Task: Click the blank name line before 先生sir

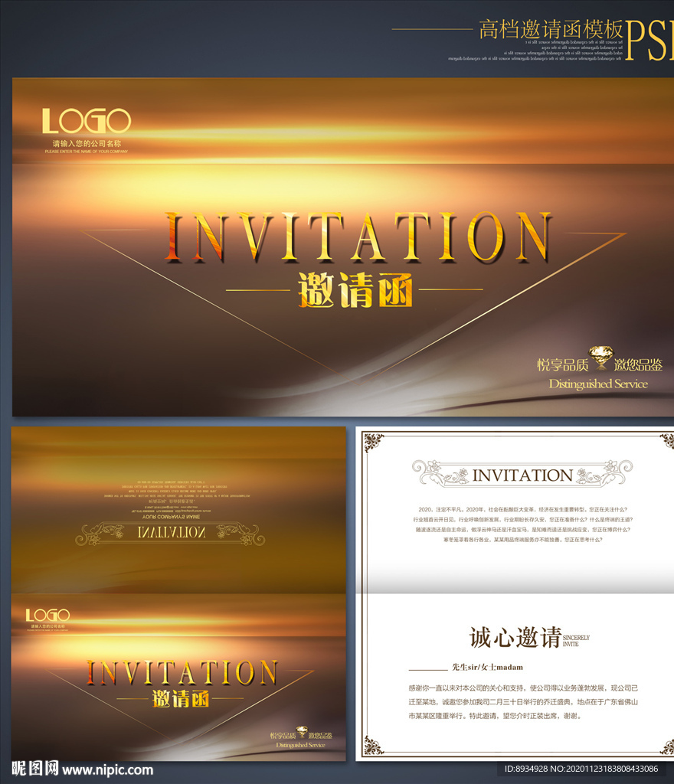Action: 428,668
